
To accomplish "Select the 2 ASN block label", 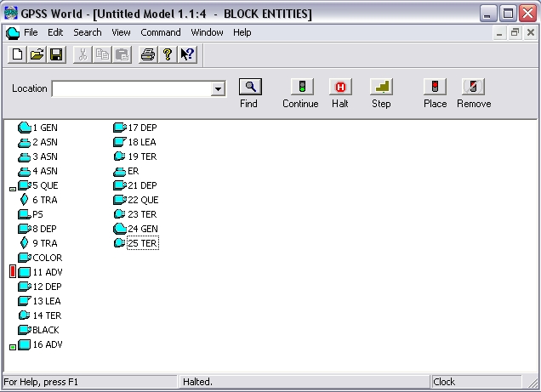I will click(x=45, y=142).
